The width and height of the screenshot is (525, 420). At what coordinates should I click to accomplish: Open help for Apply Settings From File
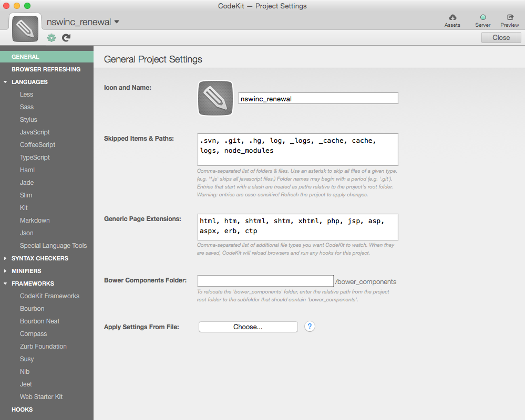pos(310,327)
